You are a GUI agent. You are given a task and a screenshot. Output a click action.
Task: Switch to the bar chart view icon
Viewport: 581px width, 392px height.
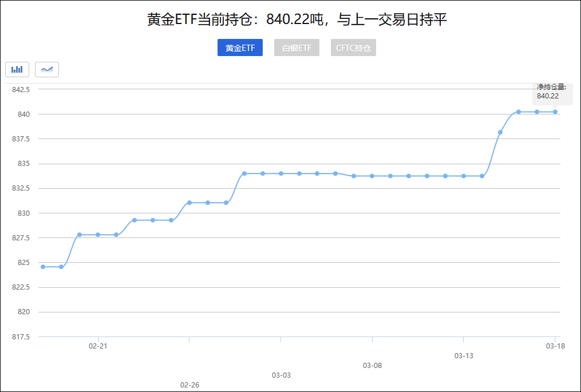click(17, 69)
